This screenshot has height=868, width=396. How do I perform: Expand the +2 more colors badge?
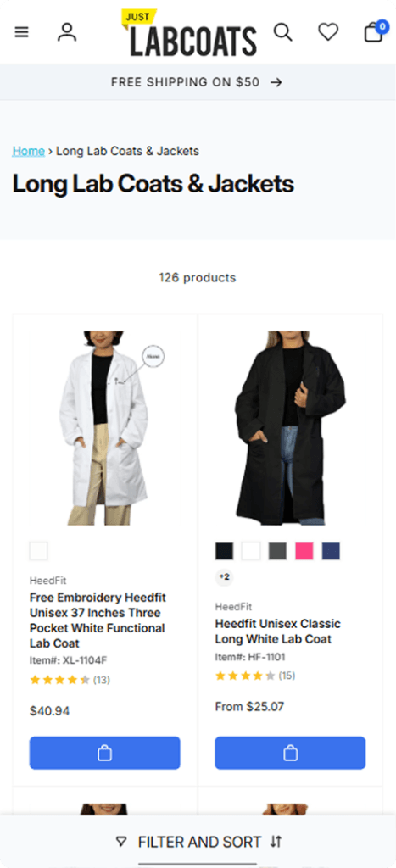(x=225, y=577)
